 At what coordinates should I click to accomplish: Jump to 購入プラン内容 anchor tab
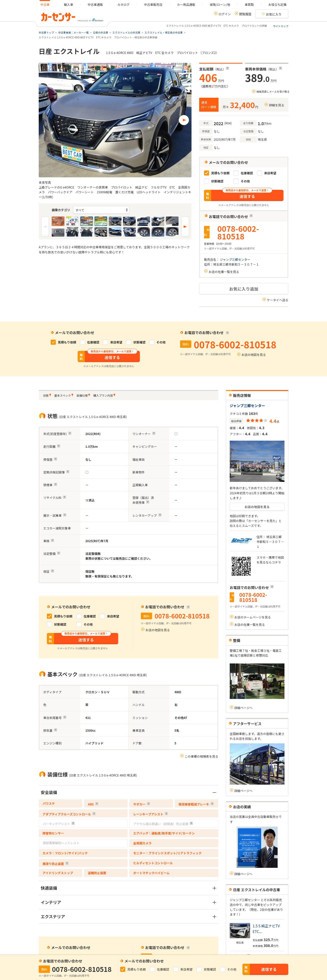coord(104,396)
